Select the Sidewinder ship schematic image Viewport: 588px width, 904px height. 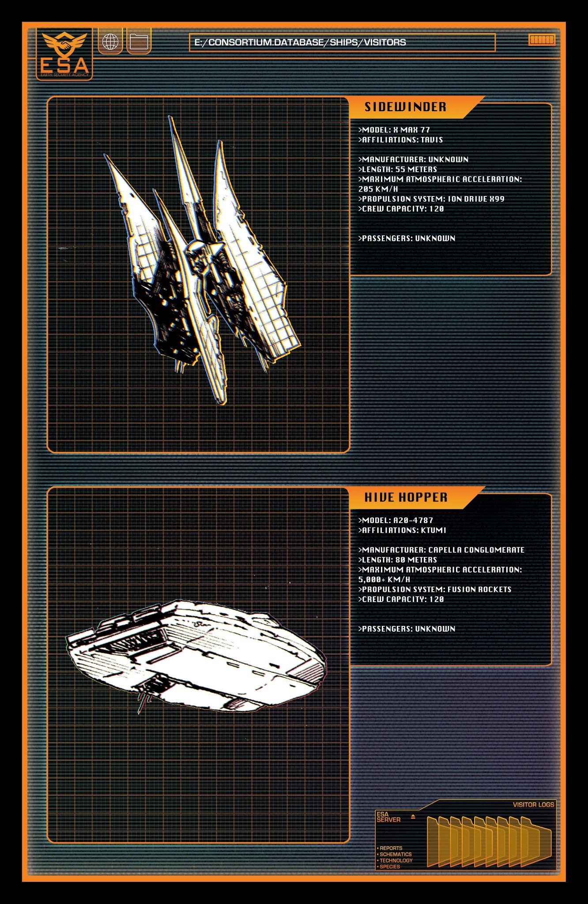[x=202, y=260]
